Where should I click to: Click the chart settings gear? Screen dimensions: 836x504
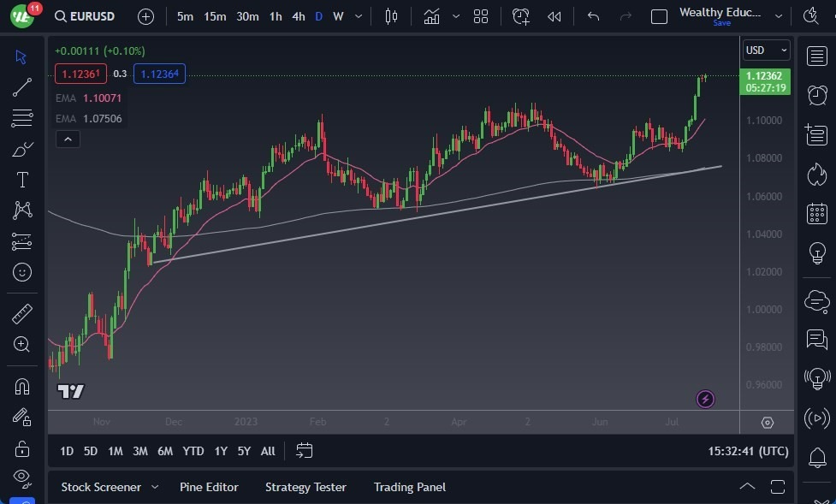[x=767, y=422]
